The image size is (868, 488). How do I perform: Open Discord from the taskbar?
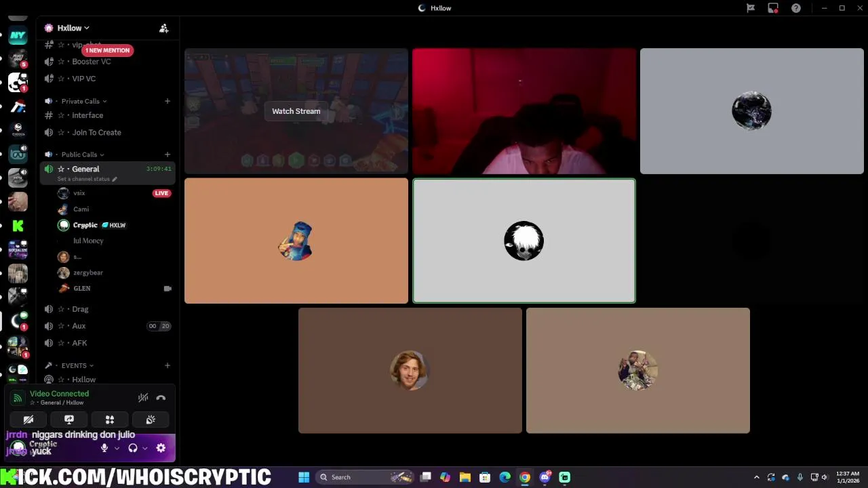[545, 477]
